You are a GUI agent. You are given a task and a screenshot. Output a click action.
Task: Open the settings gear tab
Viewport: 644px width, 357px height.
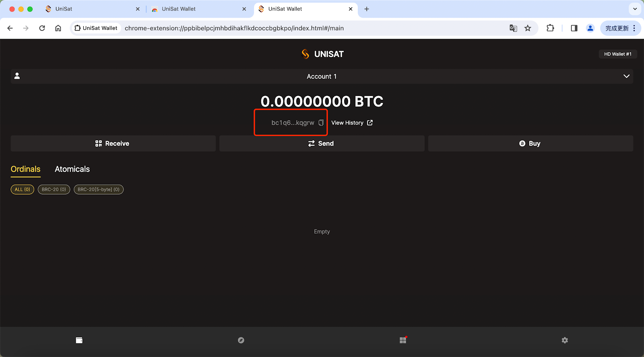565,340
